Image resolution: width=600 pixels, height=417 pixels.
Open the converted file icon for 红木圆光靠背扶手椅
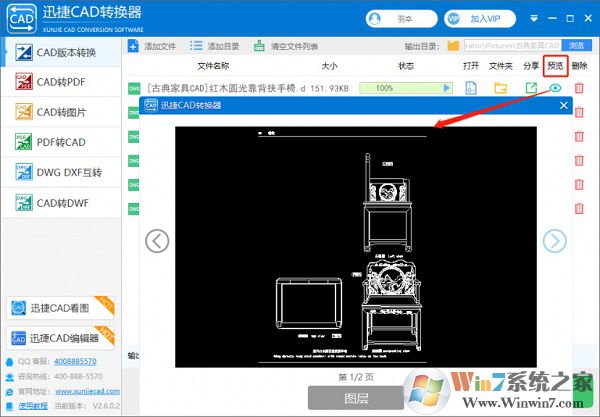pos(471,88)
